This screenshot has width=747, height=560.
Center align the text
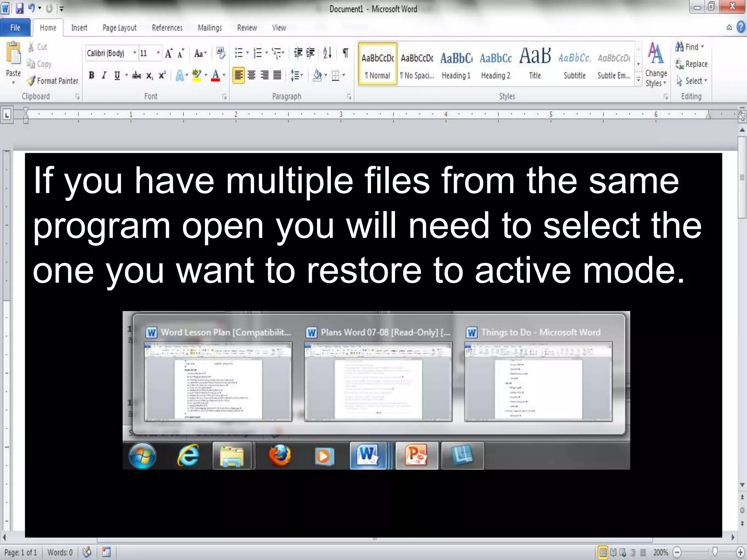pos(251,75)
